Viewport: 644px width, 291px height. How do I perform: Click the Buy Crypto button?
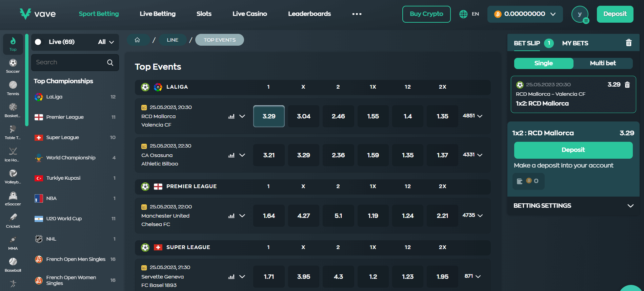click(426, 14)
